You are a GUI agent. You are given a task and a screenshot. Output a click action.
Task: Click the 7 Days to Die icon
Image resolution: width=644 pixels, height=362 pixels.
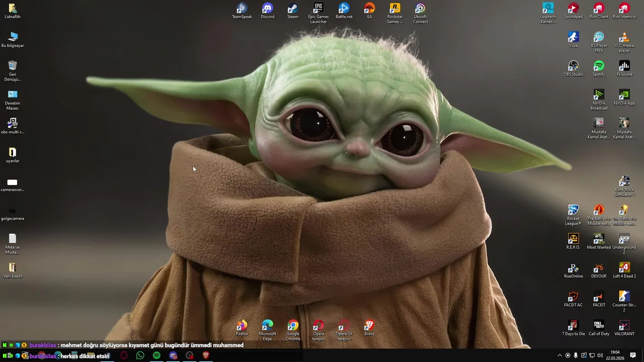pyautogui.click(x=574, y=328)
